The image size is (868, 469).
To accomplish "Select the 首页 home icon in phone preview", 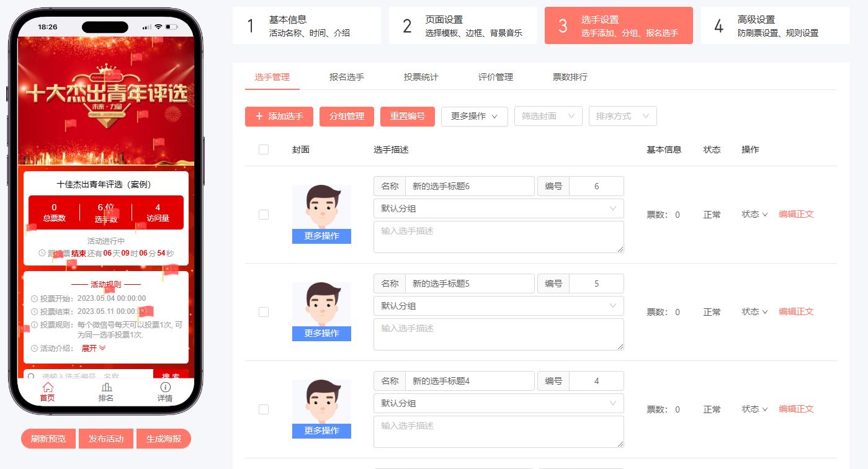I will [48, 388].
